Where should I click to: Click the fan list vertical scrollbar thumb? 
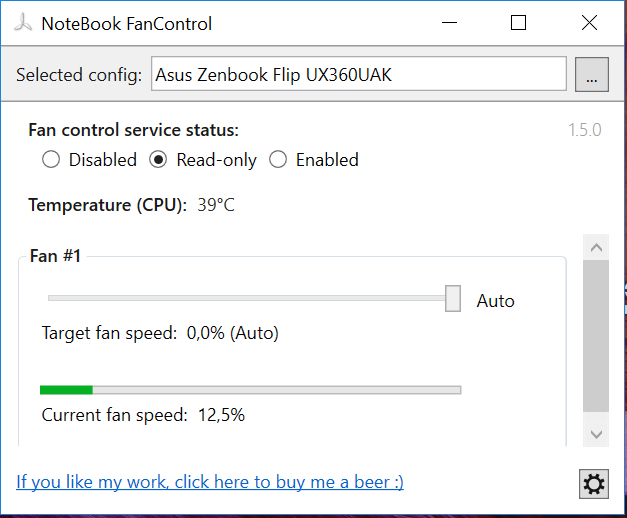596,336
